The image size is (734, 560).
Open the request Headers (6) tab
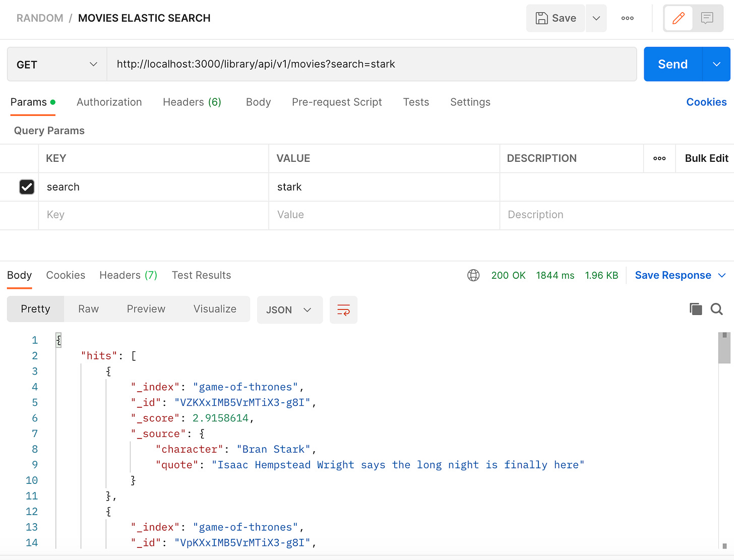tap(192, 102)
